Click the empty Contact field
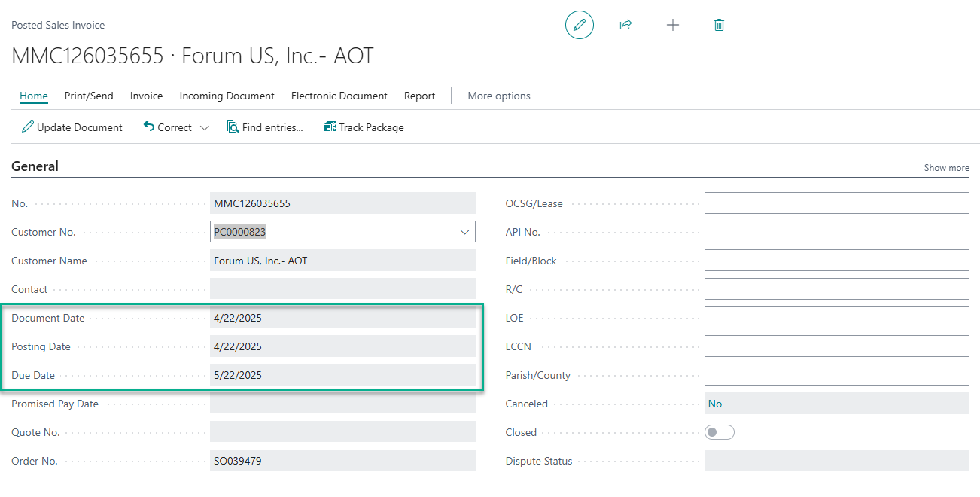Viewport: 980px width, 497px height. click(342, 289)
